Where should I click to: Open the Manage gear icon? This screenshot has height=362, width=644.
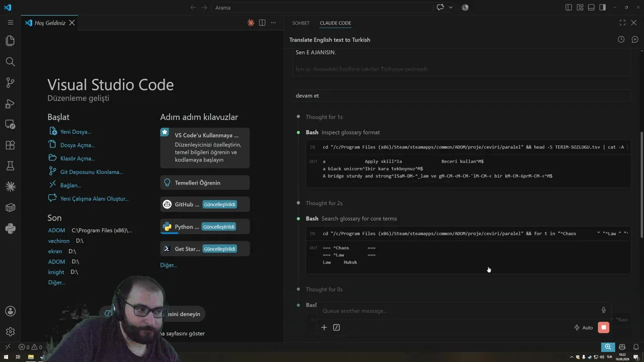(x=10, y=331)
